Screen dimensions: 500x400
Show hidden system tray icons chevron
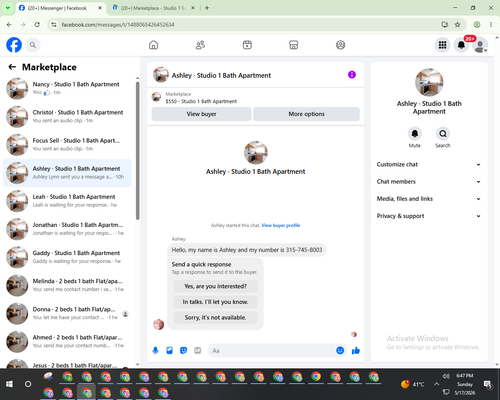point(436,384)
